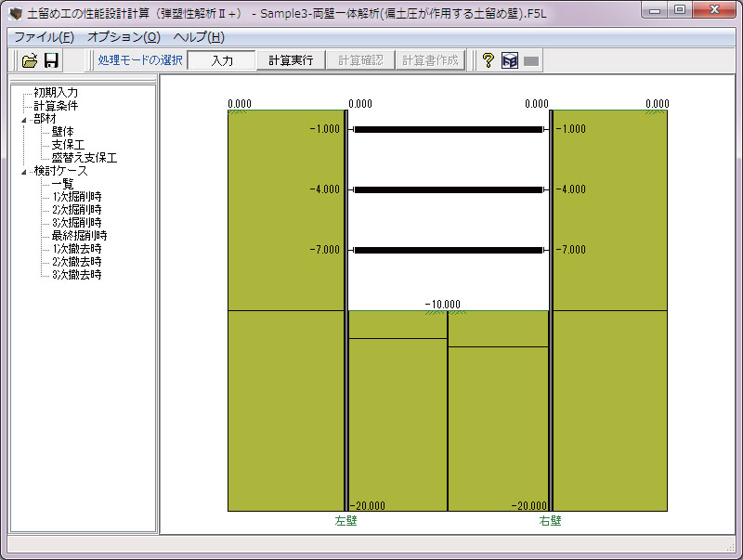Viewport: 743px width, 560px height.
Task: Open 一覧 under 検討ケース
Action: [62, 183]
